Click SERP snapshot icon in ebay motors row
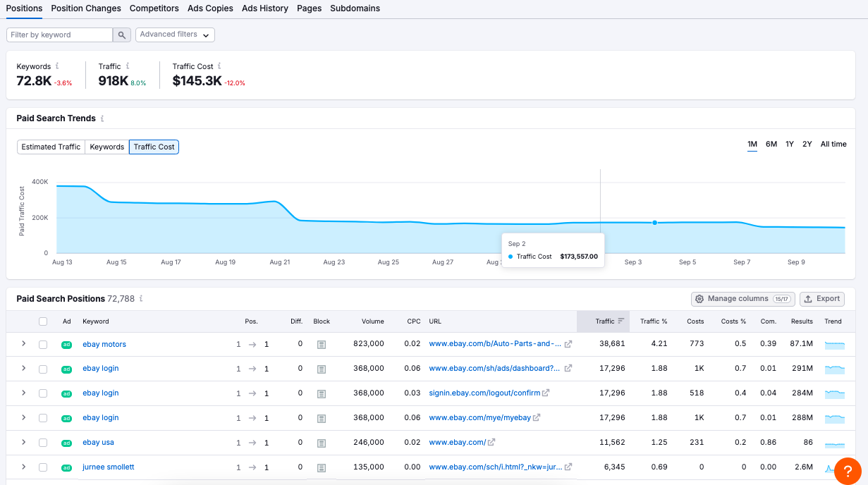 click(321, 343)
